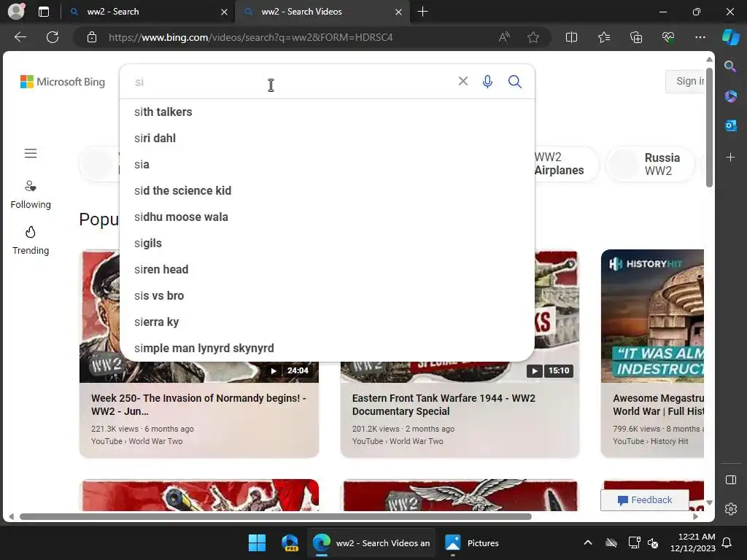Submit search using the magnifier icon
The image size is (747, 560).
[514, 82]
